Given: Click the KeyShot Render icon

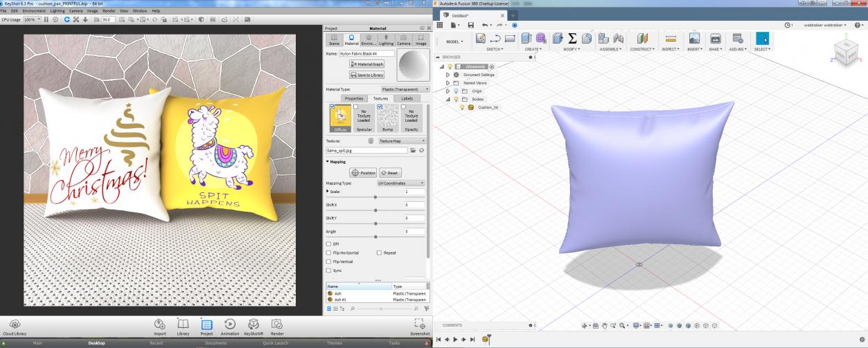Looking at the screenshot, I should click(277, 324).
